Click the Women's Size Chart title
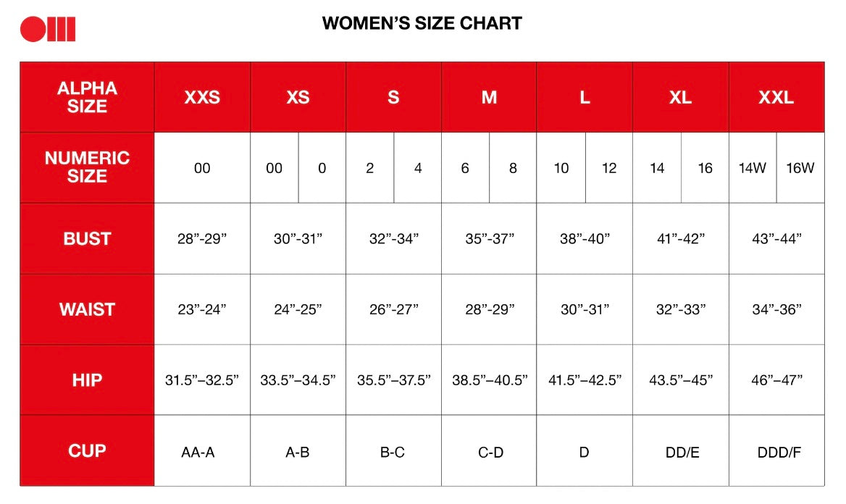Screen dimensions: 846x504 (x=422, y=23)
